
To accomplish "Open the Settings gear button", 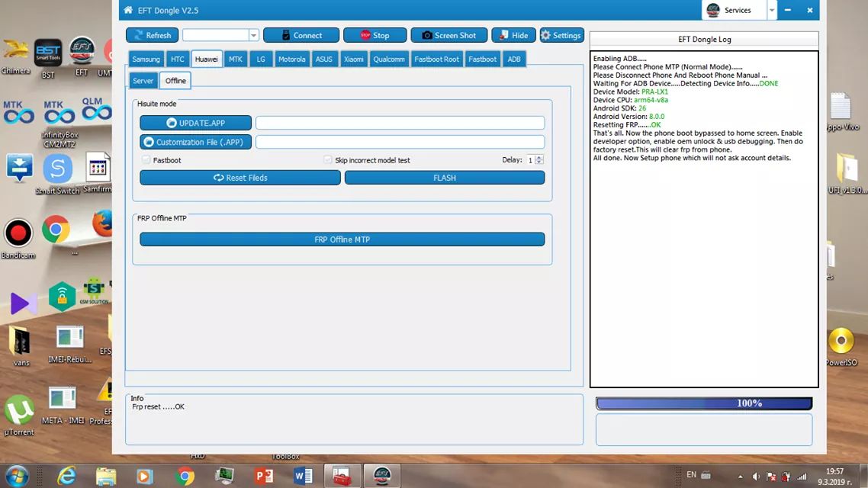I will point(561,35).
